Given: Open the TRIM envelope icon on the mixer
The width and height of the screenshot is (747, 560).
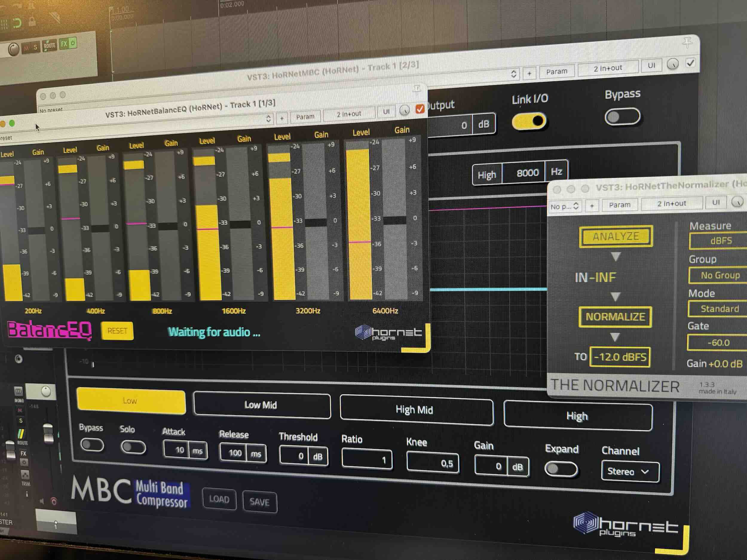Looking at the screenshot, I should [26, 475].
